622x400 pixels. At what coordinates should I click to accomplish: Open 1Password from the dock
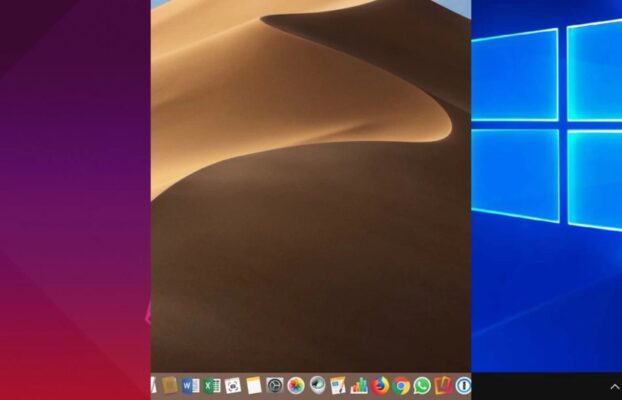(x=463, y=385)
